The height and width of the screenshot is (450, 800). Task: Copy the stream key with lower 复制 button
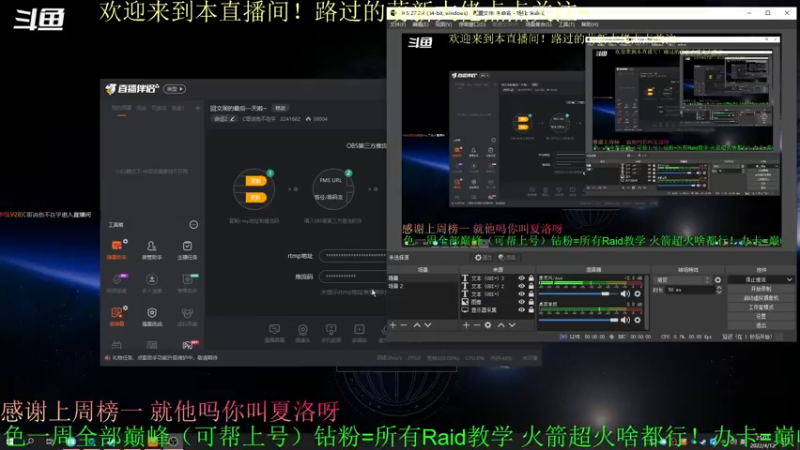256,197
